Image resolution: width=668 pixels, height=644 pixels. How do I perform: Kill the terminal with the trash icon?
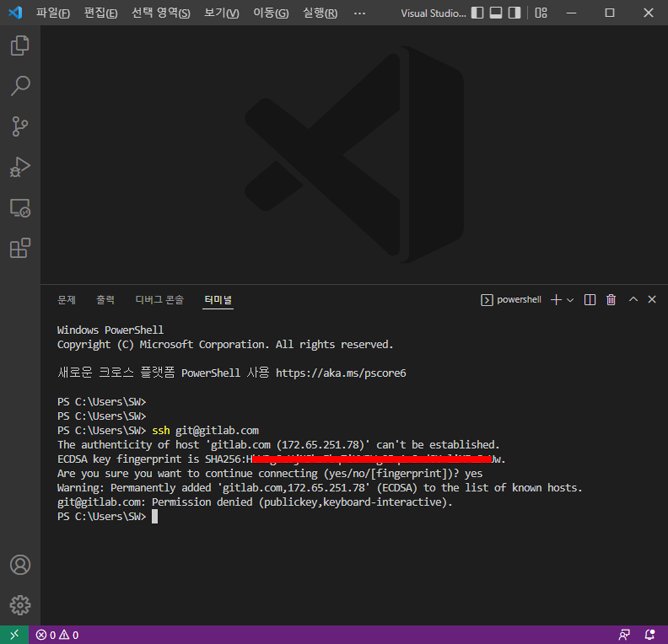[611, 300]
